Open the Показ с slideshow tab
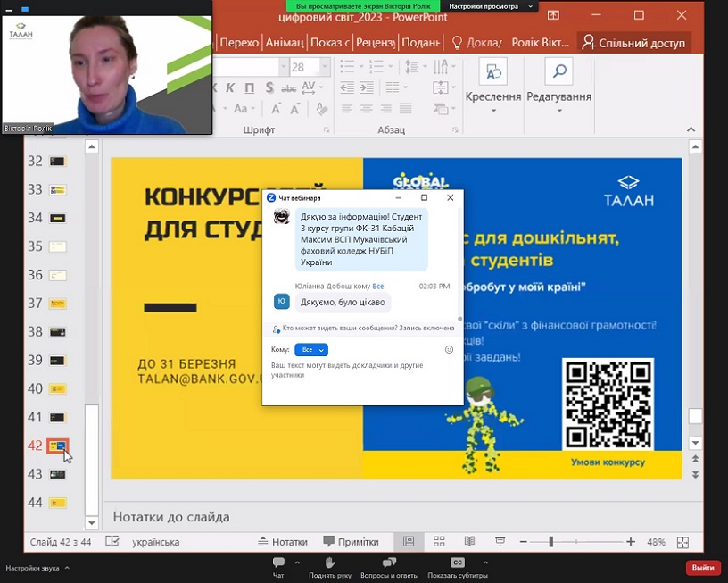Image resolution: width=728 pixels, height=583 pixels. [329, 43]
